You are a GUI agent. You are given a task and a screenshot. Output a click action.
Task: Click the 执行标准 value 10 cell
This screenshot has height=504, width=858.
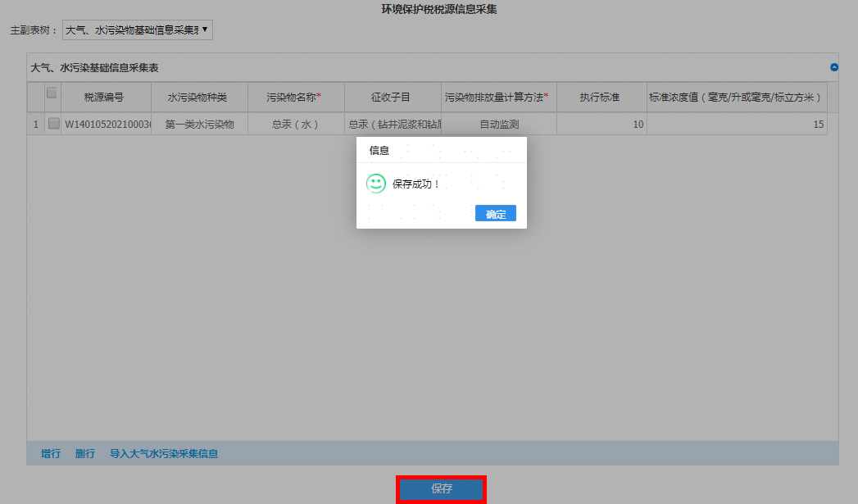coord(602,125)
